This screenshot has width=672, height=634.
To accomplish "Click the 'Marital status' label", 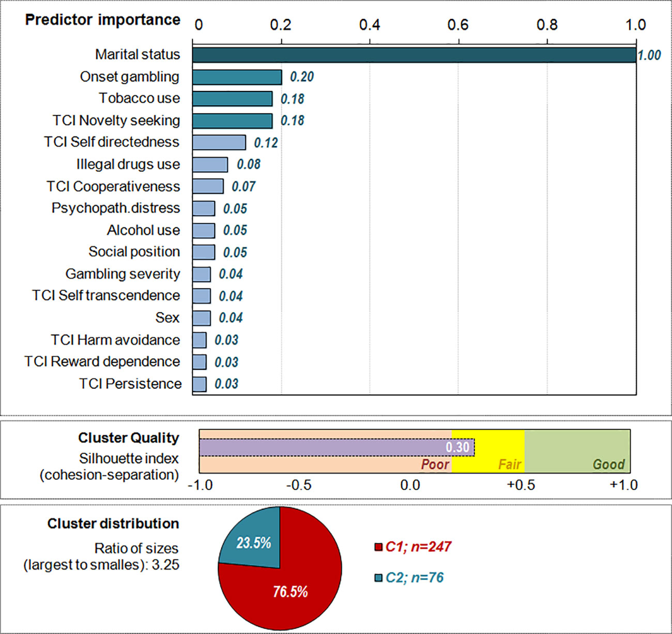I will 138,54.
